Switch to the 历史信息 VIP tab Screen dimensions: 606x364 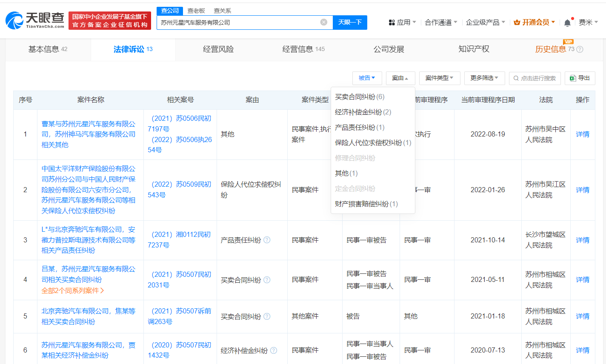tap(559, 49)
